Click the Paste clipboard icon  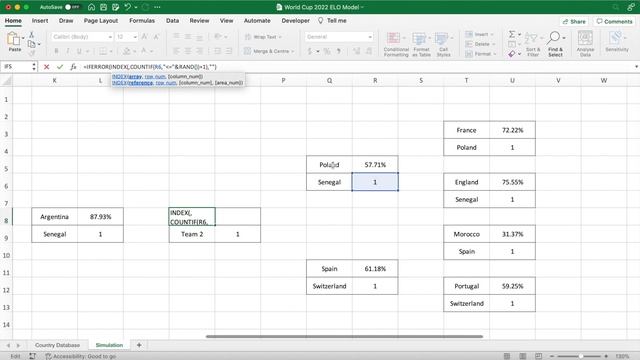pyautogui.click(x=13, y=39)
